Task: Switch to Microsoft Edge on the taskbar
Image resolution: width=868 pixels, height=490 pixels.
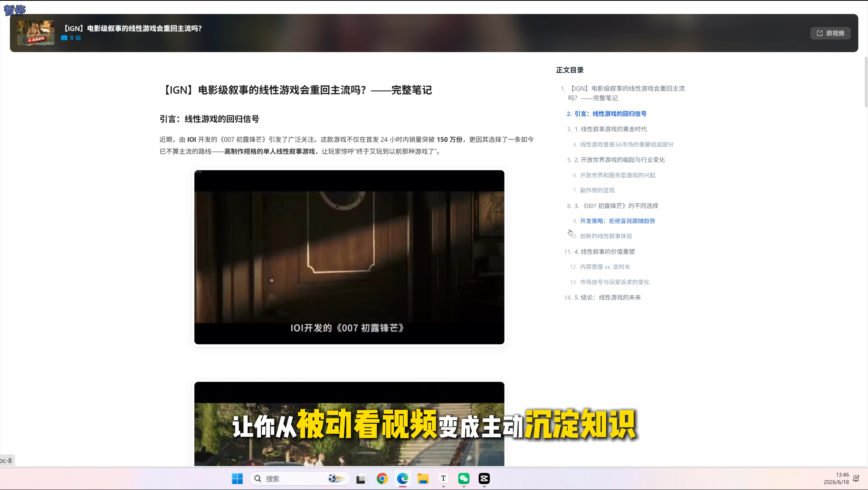Action: point(403,479)
